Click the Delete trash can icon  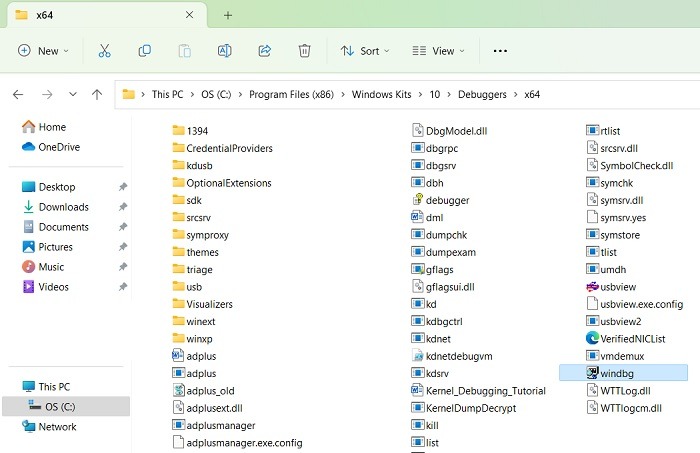[304, 51]
